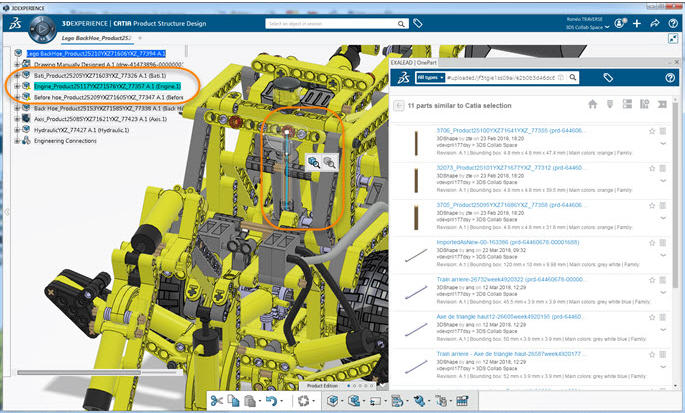The image size is (685, 413).
Task: Add a new tab with plus
Action: [x=140, y=38]
